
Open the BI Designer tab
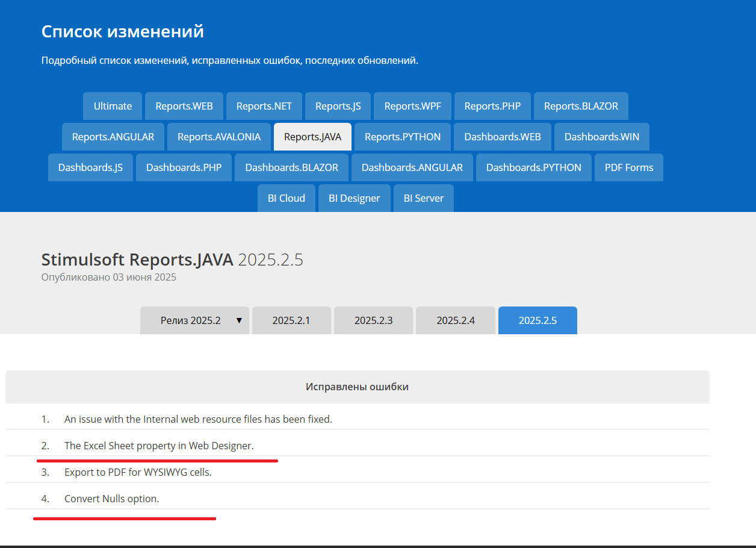pyautogui.click(x=355, y=198)
